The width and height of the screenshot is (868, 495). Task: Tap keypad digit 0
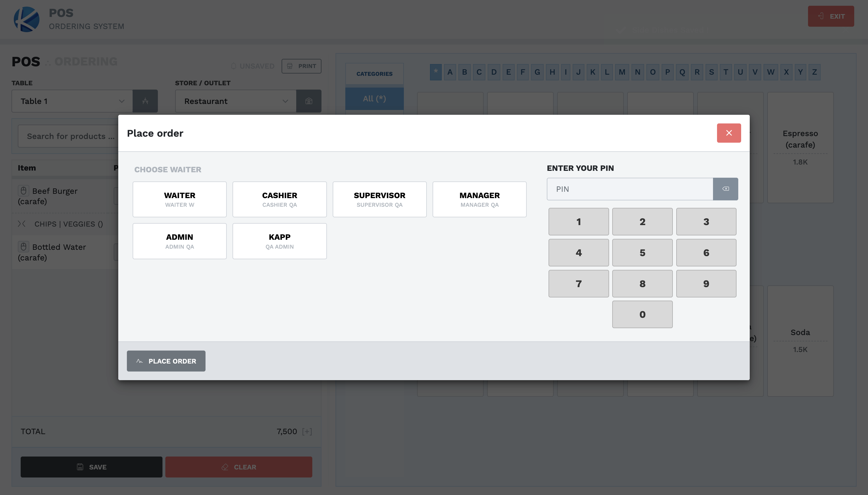point(642,314)
